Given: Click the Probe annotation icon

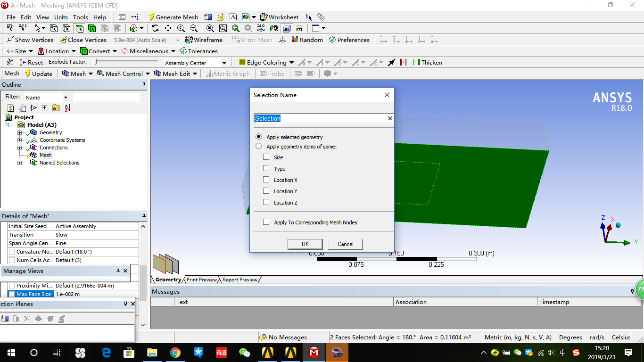Looking at the screenshot, I should [x=272, y=73].
